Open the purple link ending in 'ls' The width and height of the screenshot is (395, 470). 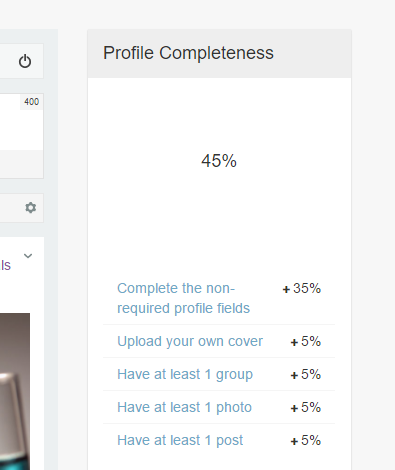(6, 265)
